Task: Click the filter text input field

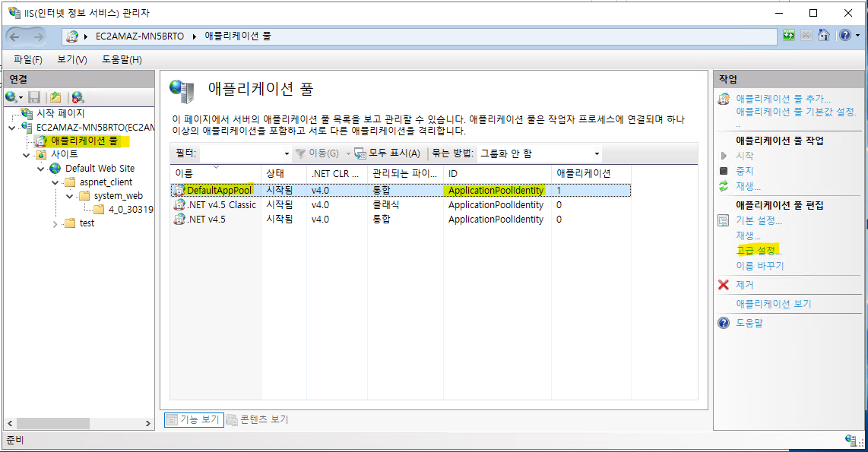Action: tap(242, 153)
